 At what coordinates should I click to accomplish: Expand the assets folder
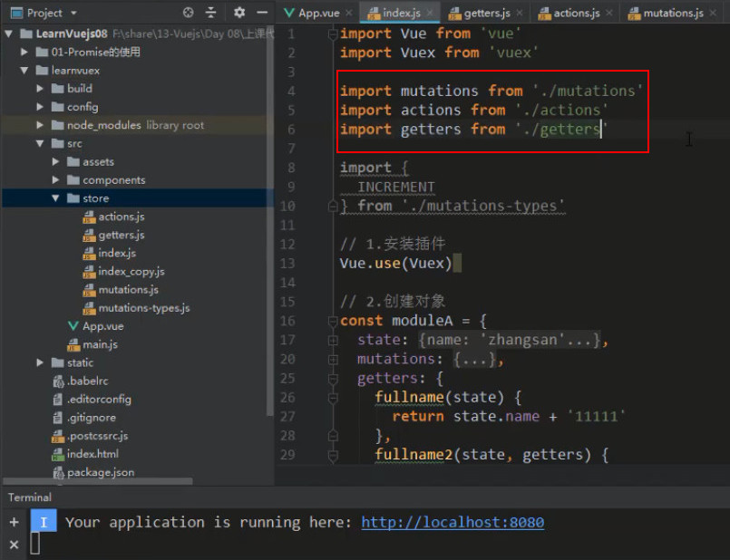56,161
